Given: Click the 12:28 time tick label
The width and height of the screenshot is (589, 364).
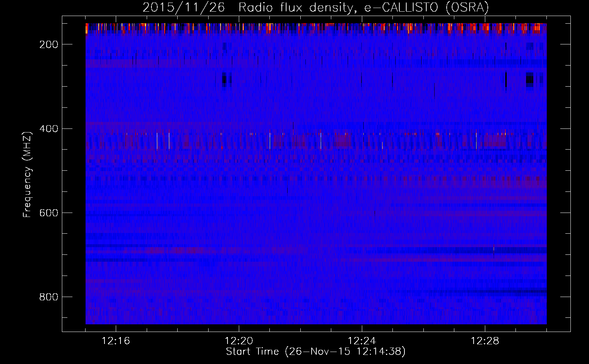Looking at the screenshot, I should click(485, 341).
